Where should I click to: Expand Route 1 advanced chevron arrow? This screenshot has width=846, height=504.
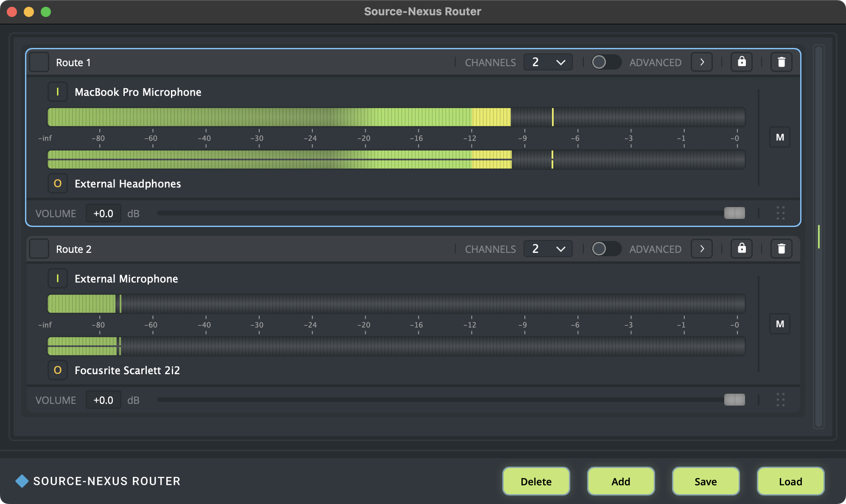(702, 62)
